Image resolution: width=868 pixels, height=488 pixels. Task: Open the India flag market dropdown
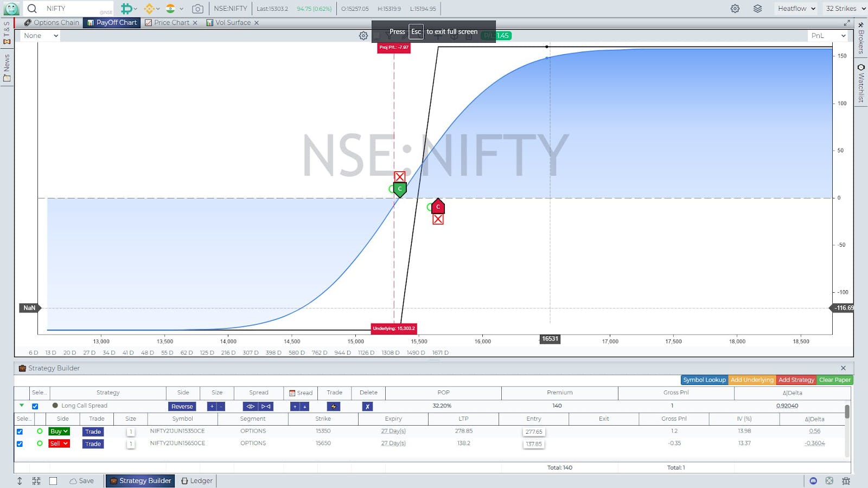(x=175, y=9)
